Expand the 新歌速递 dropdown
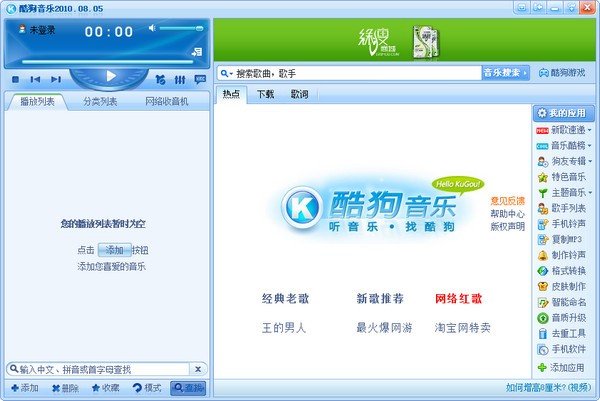The width and height of the screenshot is (600, 401). pos(590,130)
